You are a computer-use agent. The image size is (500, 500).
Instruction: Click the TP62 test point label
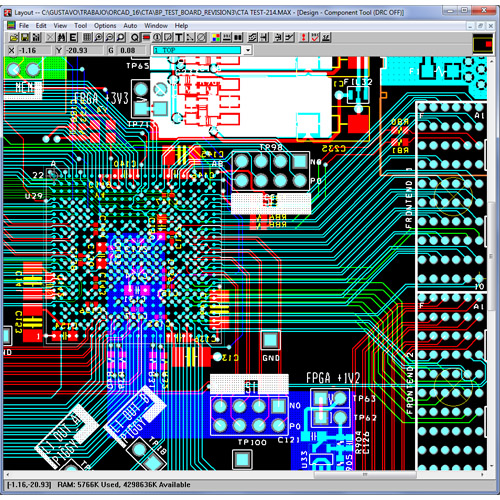tap(365, 418)
